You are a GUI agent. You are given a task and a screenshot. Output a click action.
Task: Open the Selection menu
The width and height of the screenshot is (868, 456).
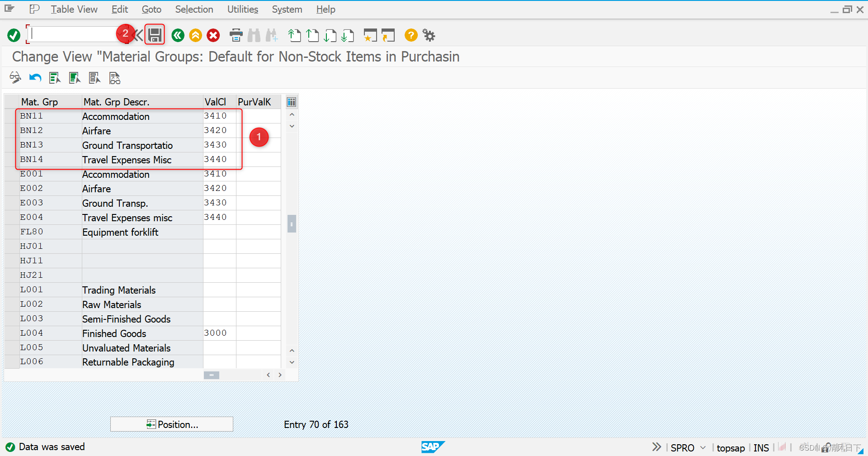(x=194, y=9)
